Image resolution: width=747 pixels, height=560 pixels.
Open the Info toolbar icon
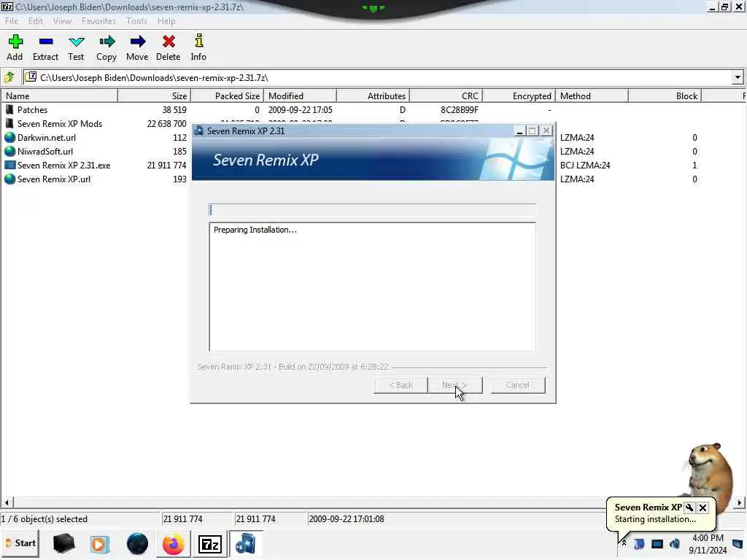pos(198,41)
